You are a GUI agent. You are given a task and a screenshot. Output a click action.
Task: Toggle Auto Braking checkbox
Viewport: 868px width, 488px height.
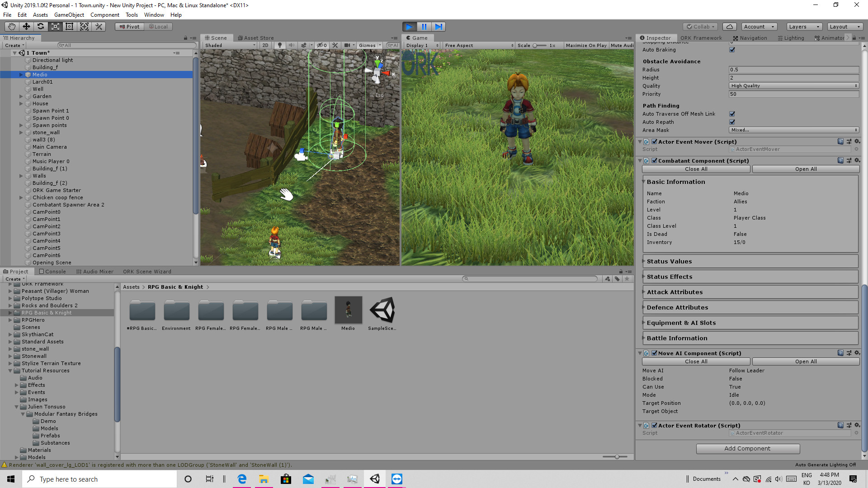coord(732,50)
